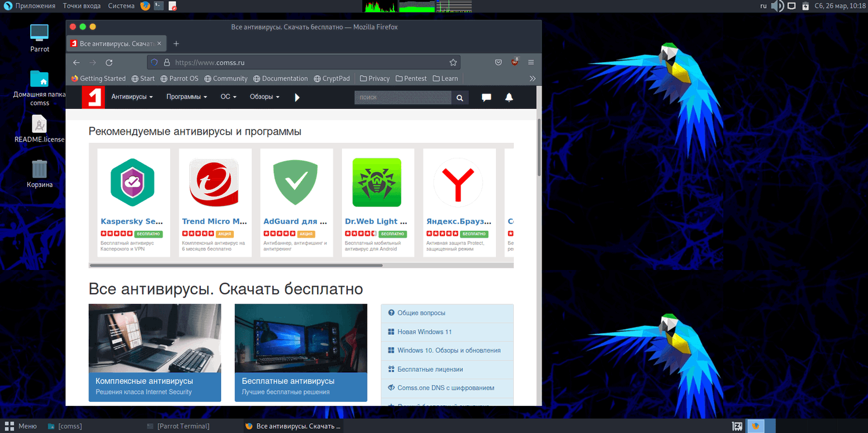Open the Pentest bookmarks folder
868x433 pixels.
(411, 79)
